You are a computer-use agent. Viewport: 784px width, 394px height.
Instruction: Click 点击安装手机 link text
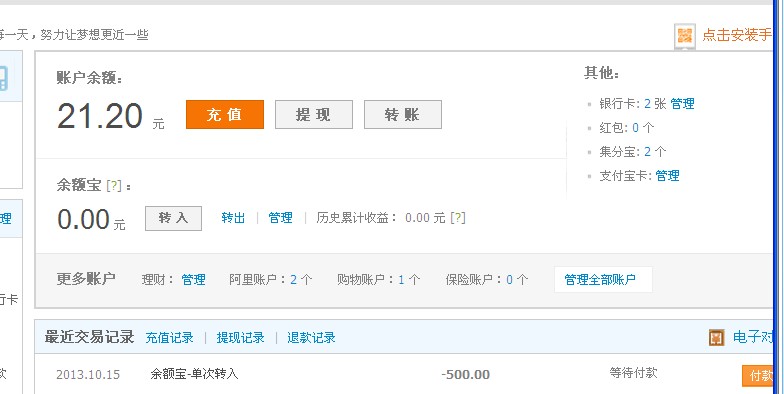click(738, 35)
